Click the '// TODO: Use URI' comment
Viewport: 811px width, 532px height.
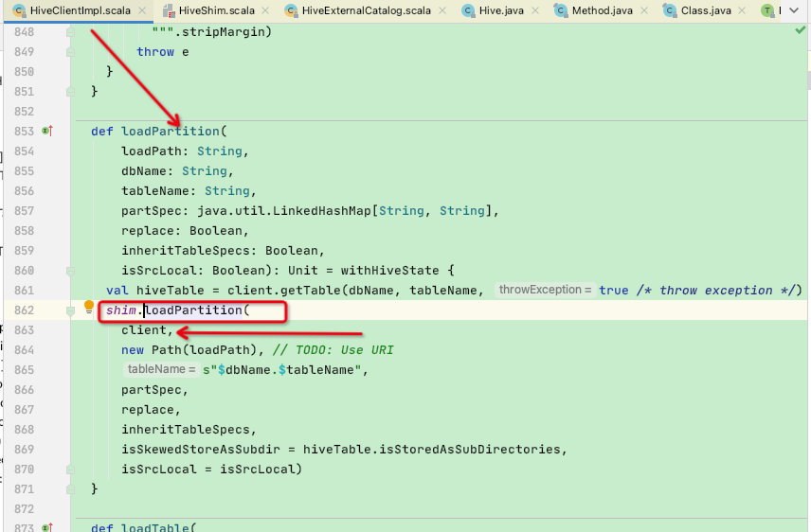pos(333,350)
